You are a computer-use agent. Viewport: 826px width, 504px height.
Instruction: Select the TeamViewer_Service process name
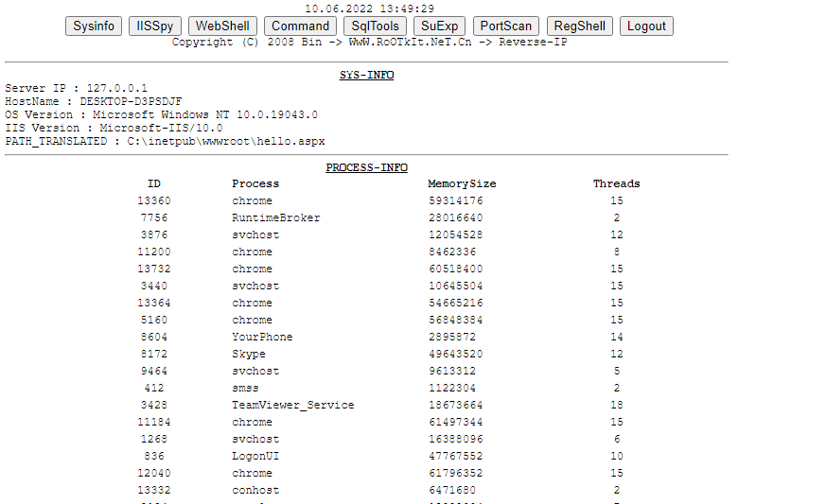click(x=292, y=405)
